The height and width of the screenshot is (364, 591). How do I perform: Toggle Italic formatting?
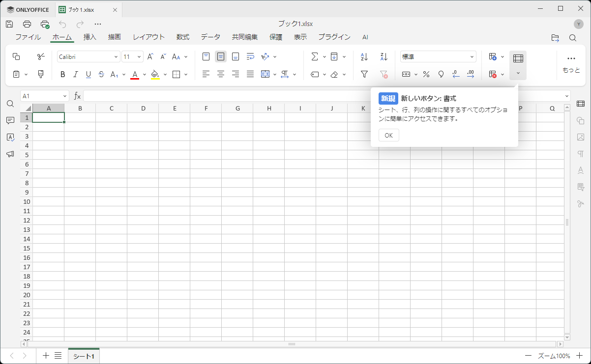click(75, 74)
